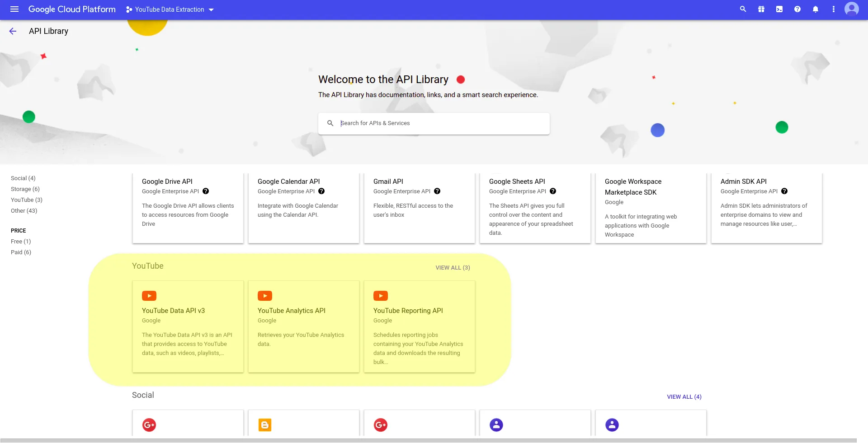This screenshot has height=443, width=868.
Task: Open the YouTube Analytics API card
Action: (304, 326)
